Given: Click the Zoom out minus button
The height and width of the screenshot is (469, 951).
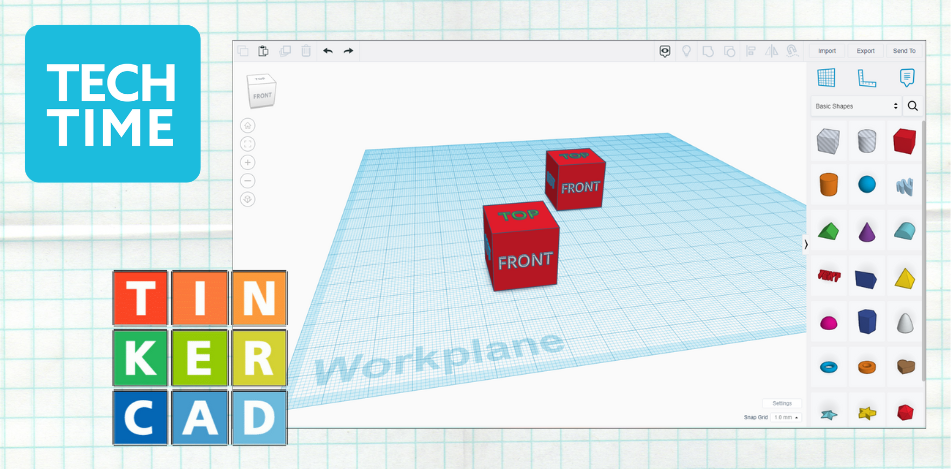Looking at the screenshot, I should coord(248,181).
